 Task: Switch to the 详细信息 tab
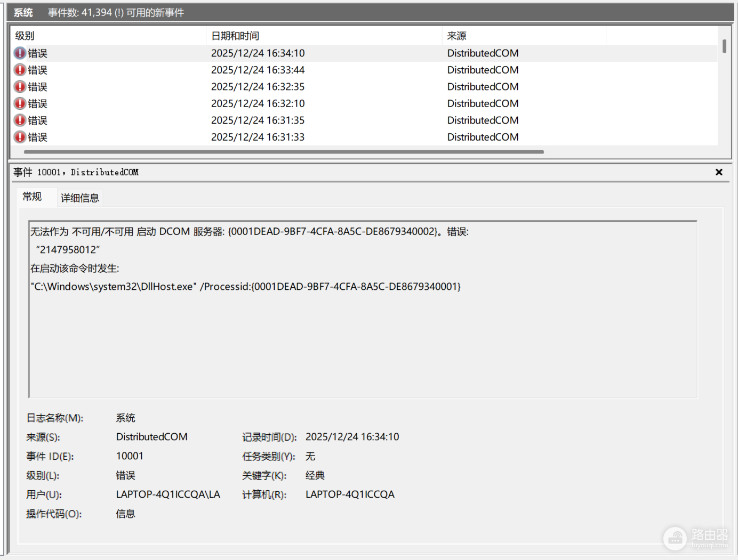pos(80,198)
